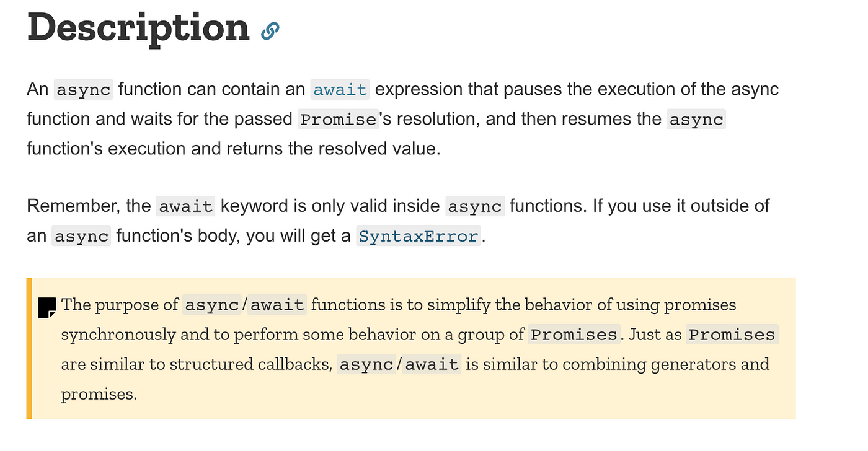
Task: Click async code after "then resumes the"
Action: [x=696, y=119]
